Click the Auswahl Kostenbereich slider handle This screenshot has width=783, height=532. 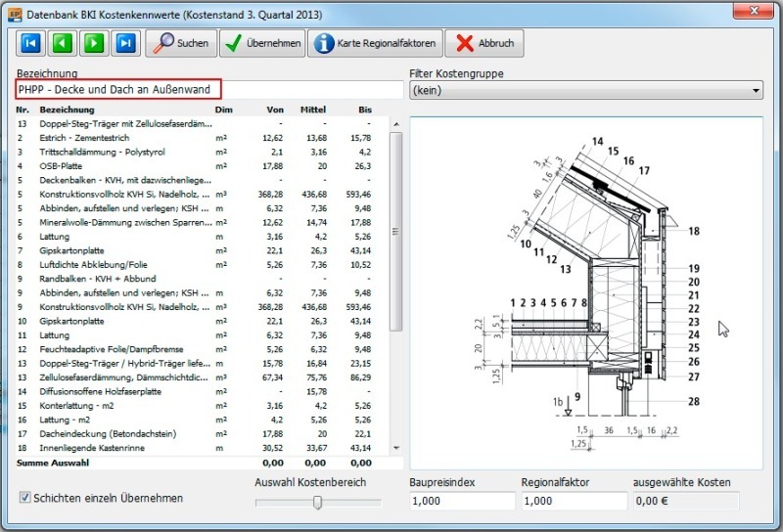[317, 503]
